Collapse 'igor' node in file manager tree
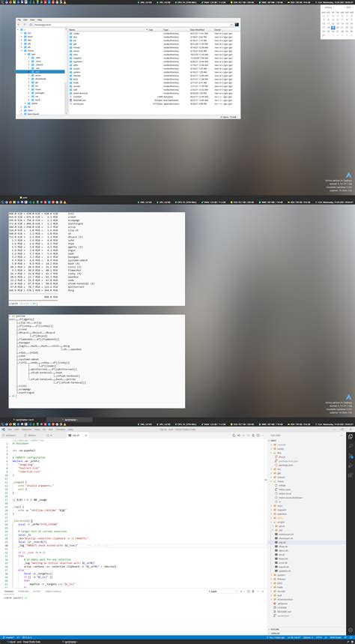 25,54
